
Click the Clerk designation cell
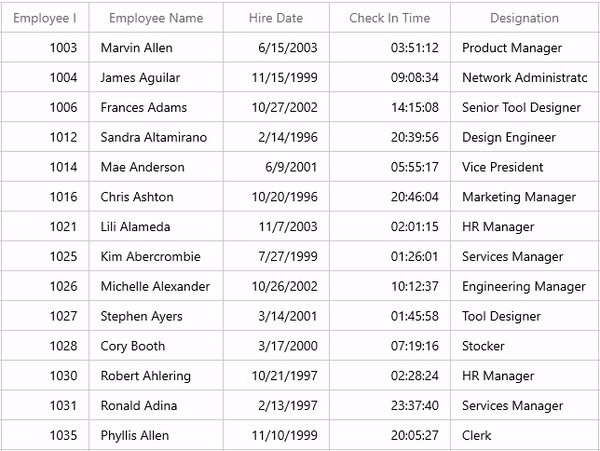point(477,436)
